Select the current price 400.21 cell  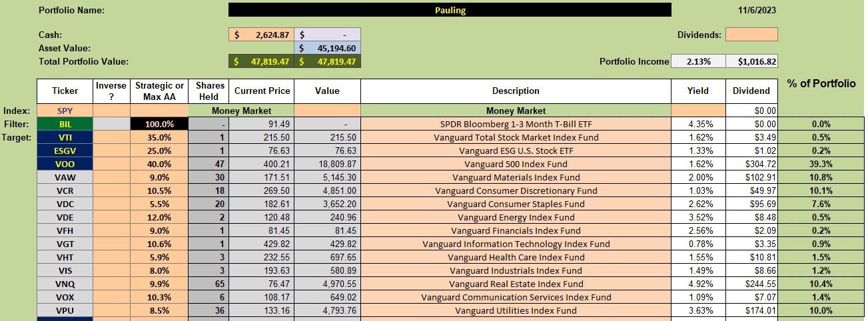pos(260,164)
